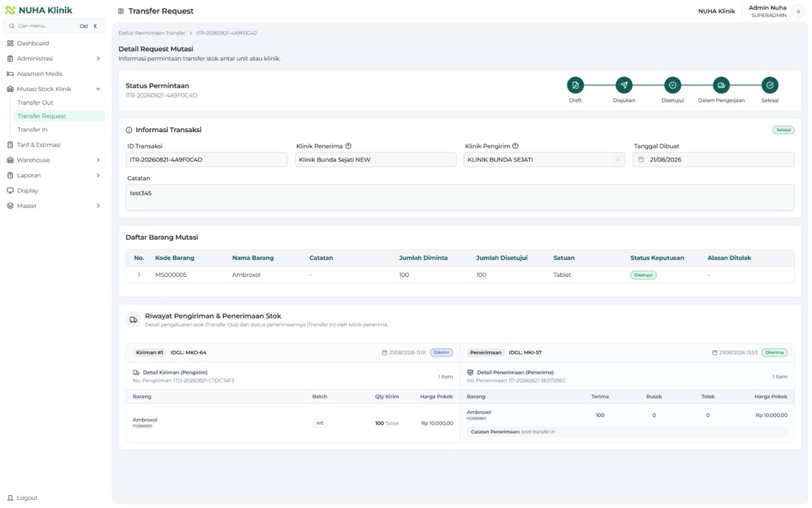The height and width of the screenshot is (508, 812).
Task: Select Transfer In in the sidebar
Action: coord(60,129)
